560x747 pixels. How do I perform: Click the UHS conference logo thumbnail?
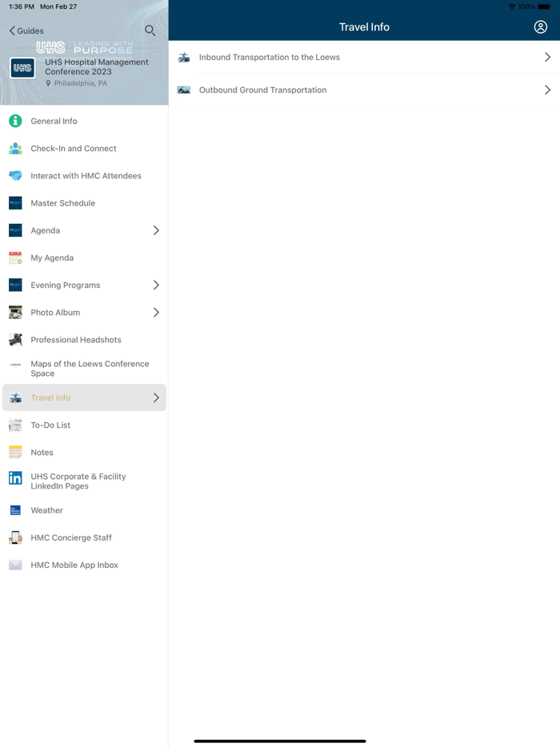click(22, 68)
